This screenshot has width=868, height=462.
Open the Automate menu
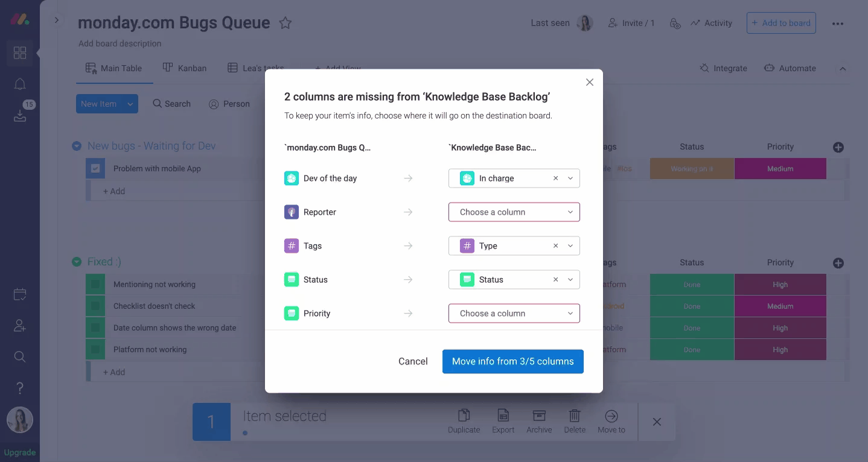790,68
